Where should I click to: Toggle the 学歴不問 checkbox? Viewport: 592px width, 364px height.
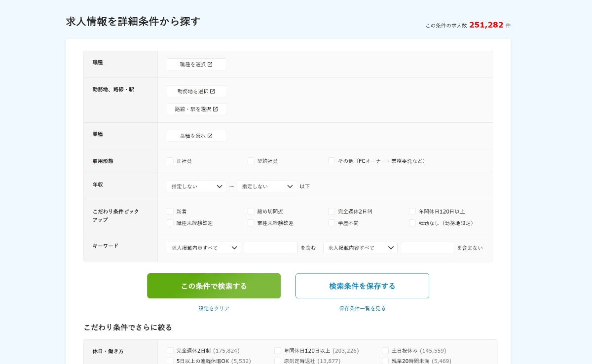(332, 223)
